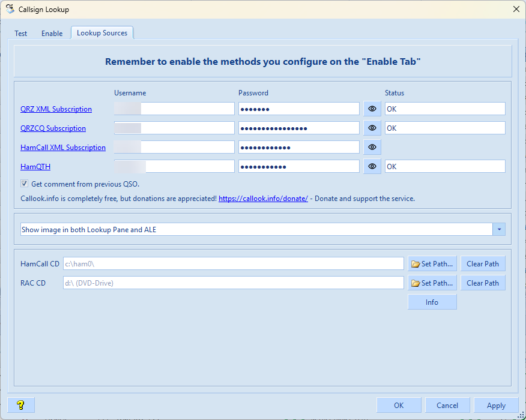Click the QRZCQ password field
The height and width of the screenshot is (420, 526).
[299, 128]
